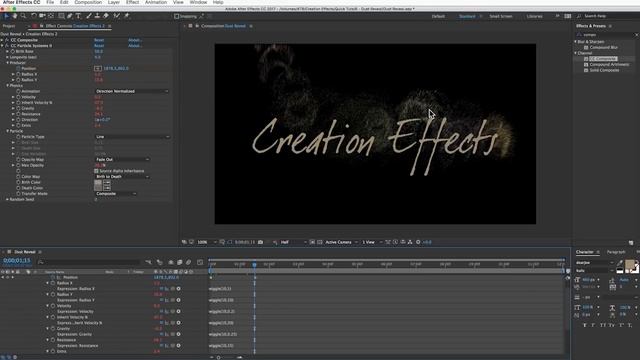Toggle Source Alpha Inheritance checkbox

tap(96, 171)
